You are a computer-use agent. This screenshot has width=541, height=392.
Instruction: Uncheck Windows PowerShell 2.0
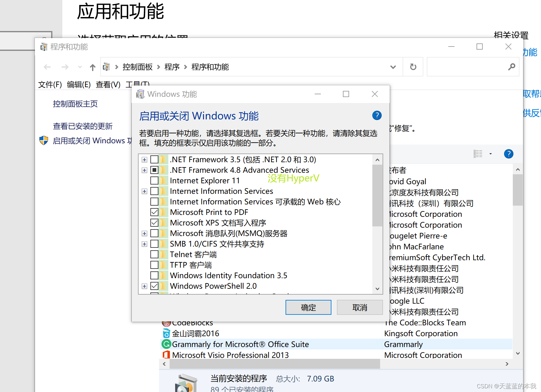tap(154, 286)
